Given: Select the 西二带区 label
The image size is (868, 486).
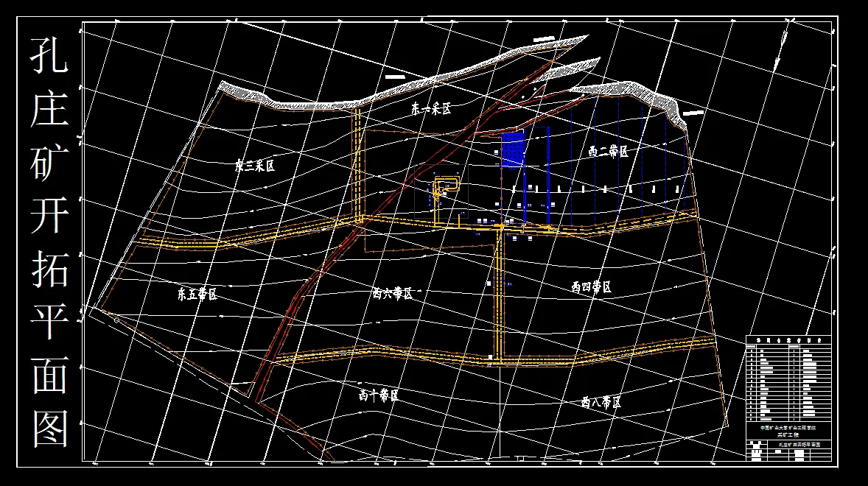Looking at the screenshot, I should click(609, 152).
